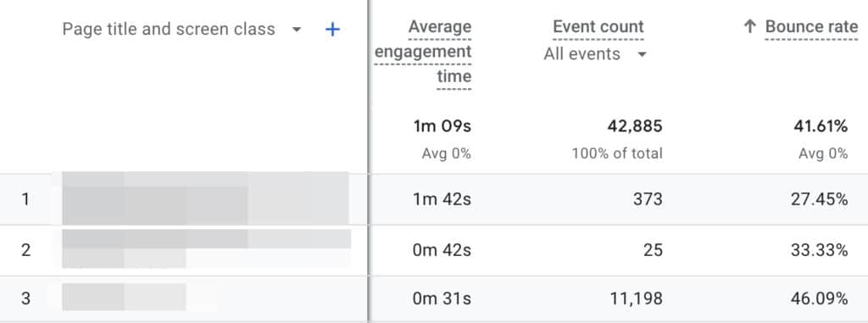Viewport: 868px width, 323px height.
Task: Select the All events filter label
Action: (x=581, y=54)
